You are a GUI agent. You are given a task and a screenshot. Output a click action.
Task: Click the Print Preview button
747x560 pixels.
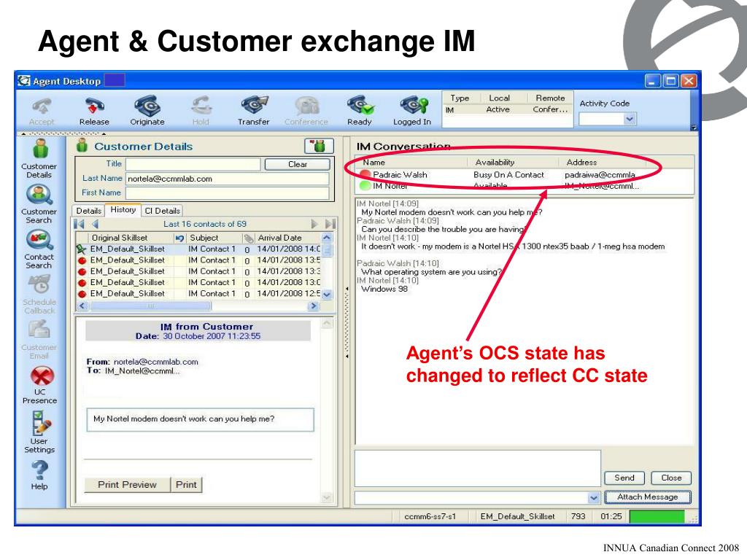pos(127,484)
